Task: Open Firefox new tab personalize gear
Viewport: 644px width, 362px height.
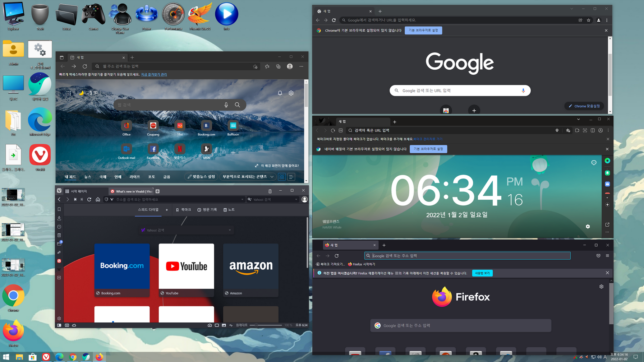Action: [601, 287]
